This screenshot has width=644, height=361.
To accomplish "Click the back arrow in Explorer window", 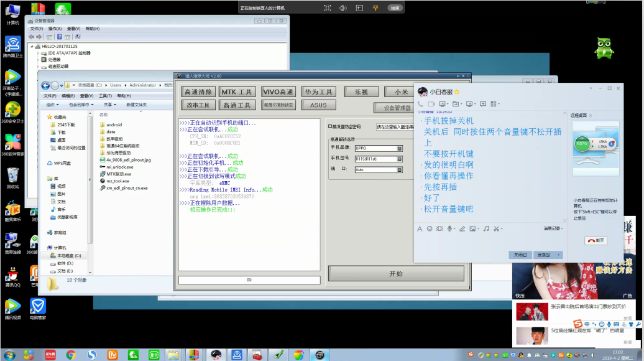I will [x=45, y=85].
